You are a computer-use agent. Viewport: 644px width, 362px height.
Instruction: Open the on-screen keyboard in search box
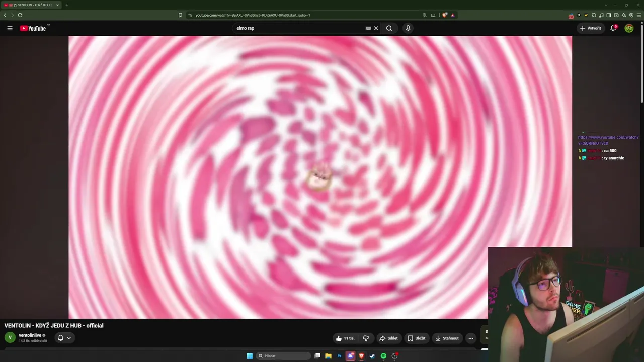(x=368, y=28)
